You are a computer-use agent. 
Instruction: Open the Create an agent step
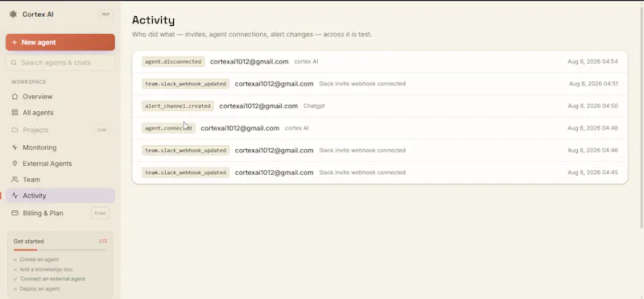pos(39,260)
